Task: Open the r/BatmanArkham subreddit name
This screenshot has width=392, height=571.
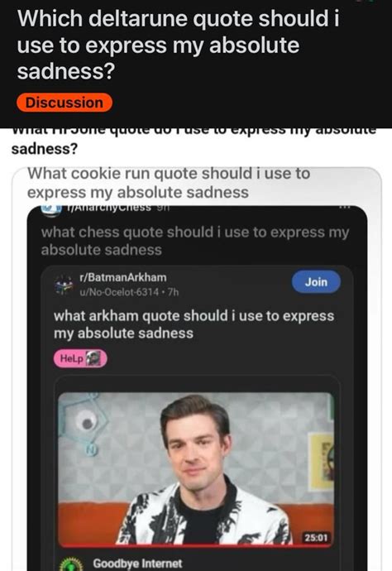Action: (123, 277)
